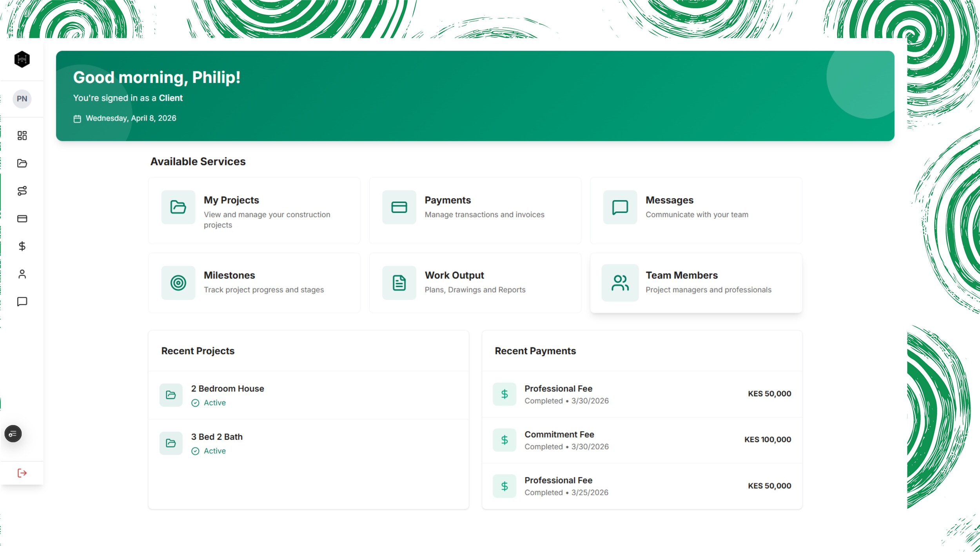Click the Good morning, Philip! greeting
980x552 pixels.
click(157, 77)
